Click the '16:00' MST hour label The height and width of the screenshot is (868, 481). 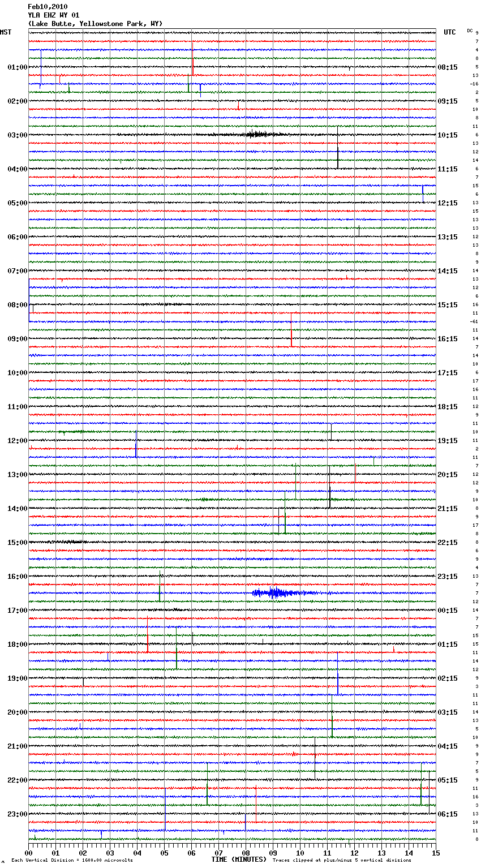pyautogui.click(x=18, y=577)
